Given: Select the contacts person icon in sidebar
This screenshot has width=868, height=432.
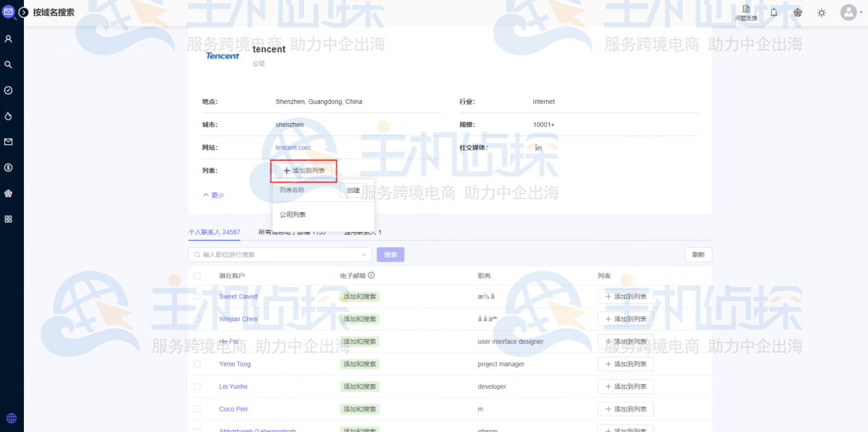Looking at the screenshot, I should tap(10, 39).
